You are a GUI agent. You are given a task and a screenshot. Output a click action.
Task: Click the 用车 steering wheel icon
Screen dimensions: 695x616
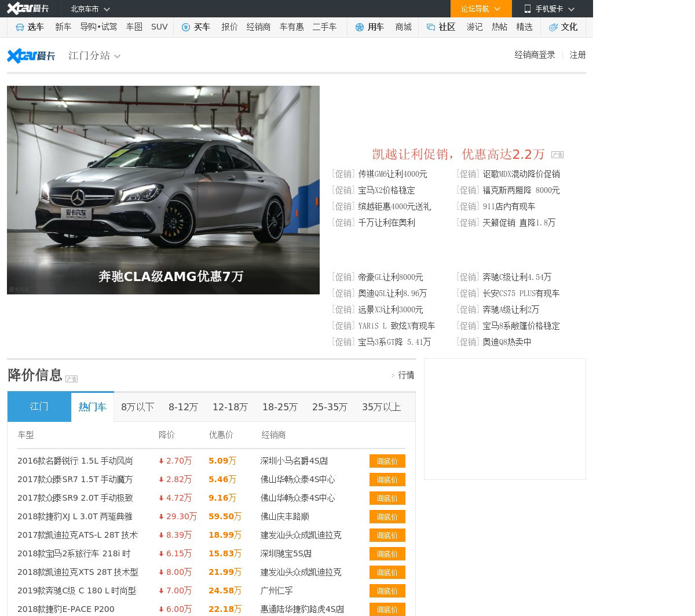pyautogui.click(x=360, y=27)
